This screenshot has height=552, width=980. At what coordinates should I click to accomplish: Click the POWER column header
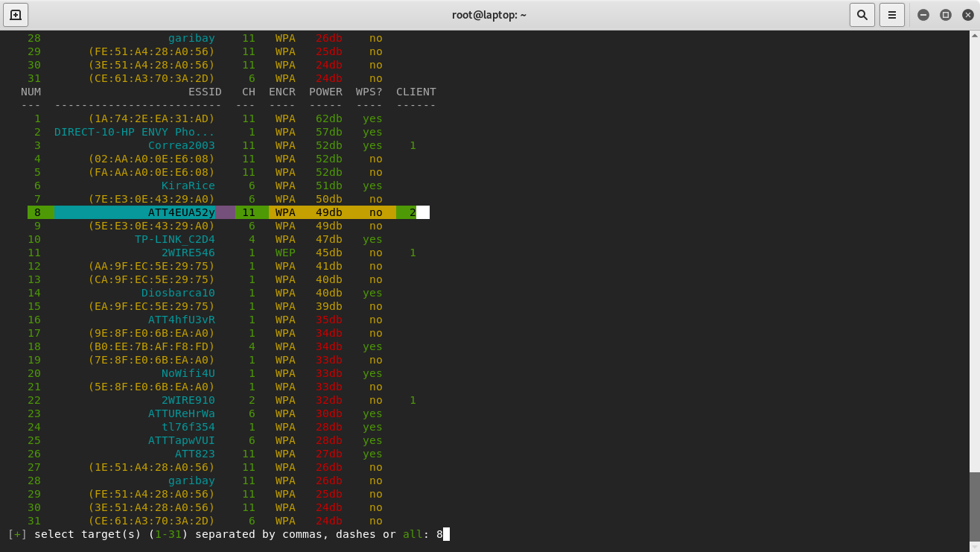pyautogui.click(x=325, y=92)
